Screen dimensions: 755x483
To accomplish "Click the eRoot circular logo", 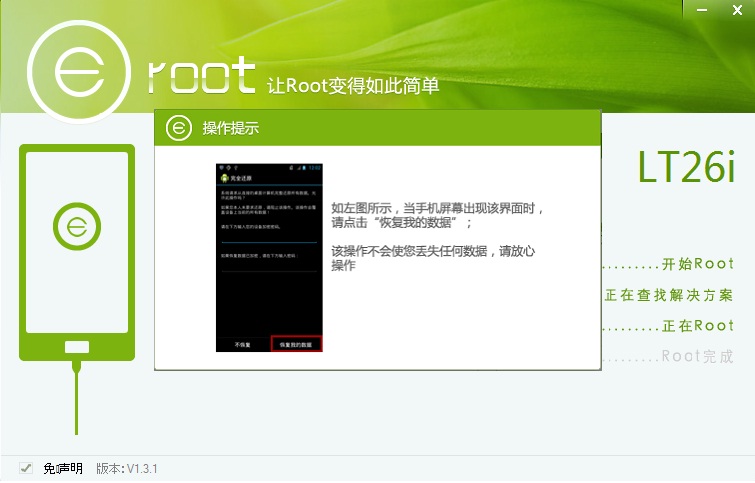I will pos(79,72).
